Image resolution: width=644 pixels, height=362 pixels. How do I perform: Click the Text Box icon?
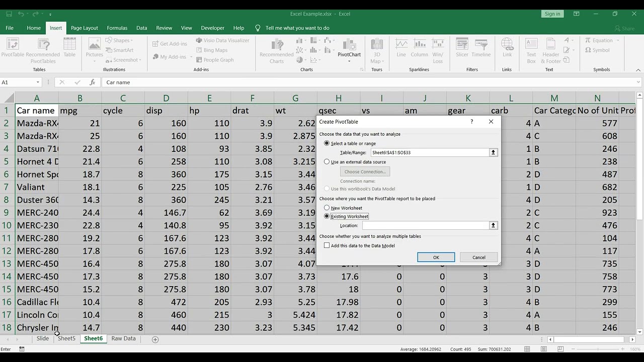coord(531,51)
